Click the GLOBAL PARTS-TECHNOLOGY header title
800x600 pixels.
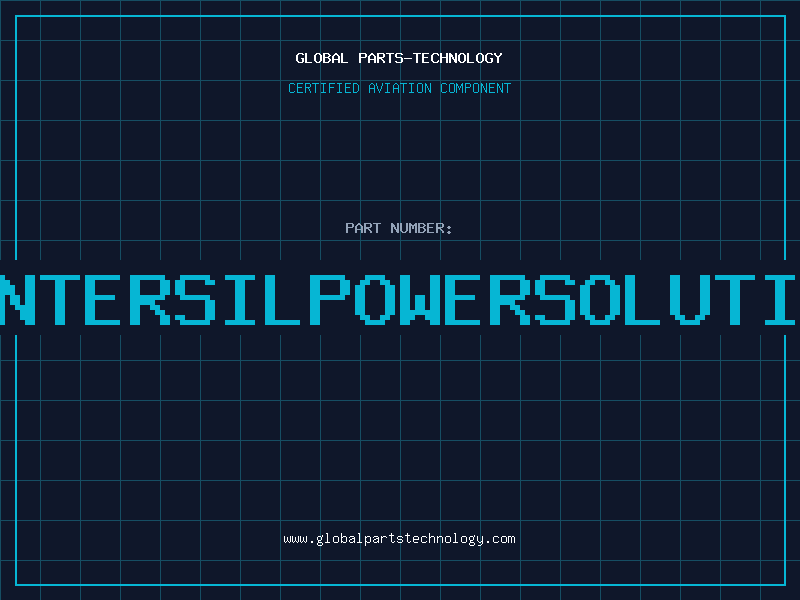click(x=399, y=58)
